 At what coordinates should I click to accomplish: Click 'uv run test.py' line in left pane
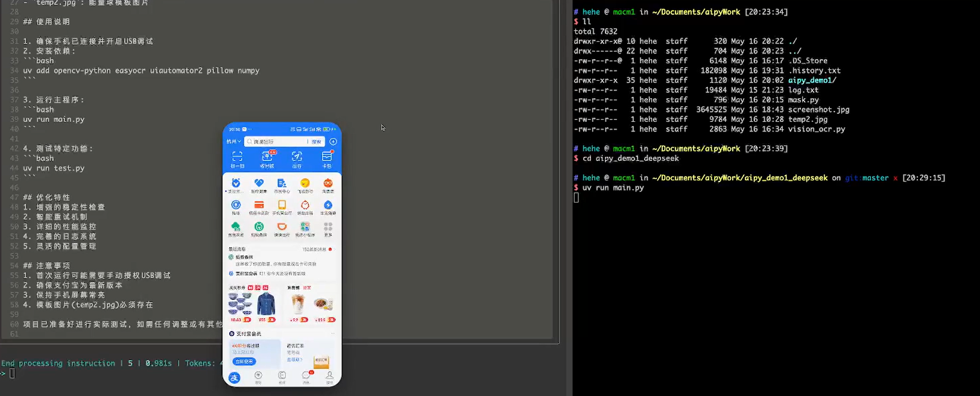(x=54, y=168)
